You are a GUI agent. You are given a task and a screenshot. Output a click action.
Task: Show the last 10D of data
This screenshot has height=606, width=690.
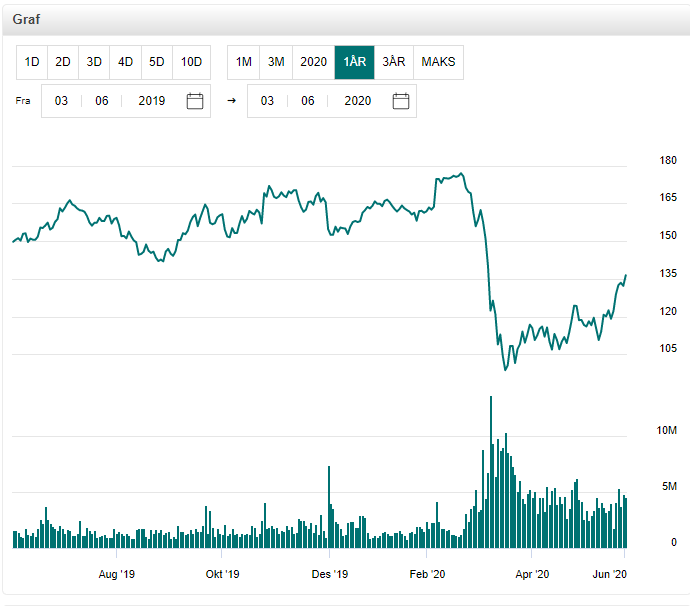pos(191,62)
